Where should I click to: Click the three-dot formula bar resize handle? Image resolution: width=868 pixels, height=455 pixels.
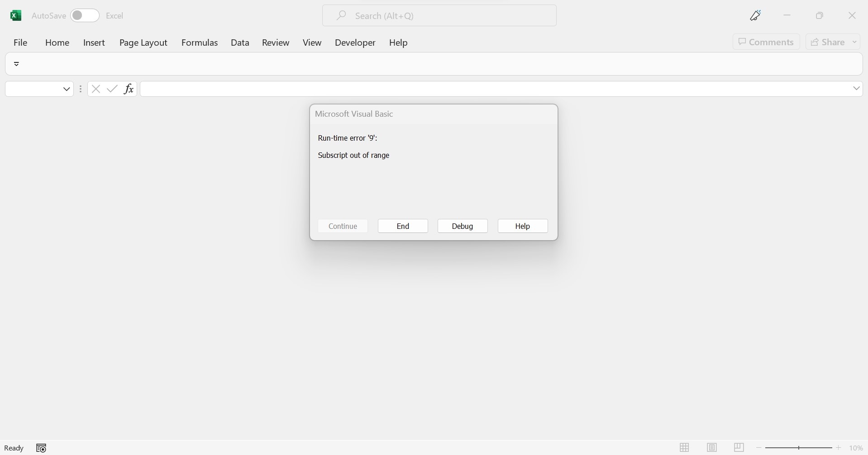[x=81, y=89]
